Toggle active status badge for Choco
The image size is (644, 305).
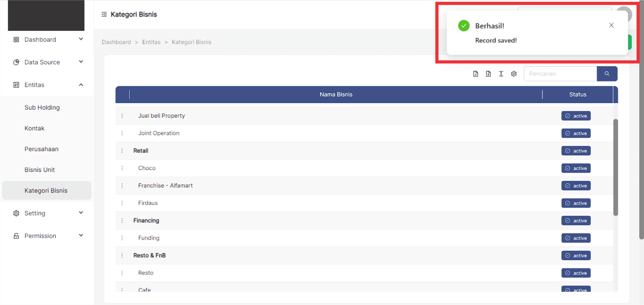point(576,168)
